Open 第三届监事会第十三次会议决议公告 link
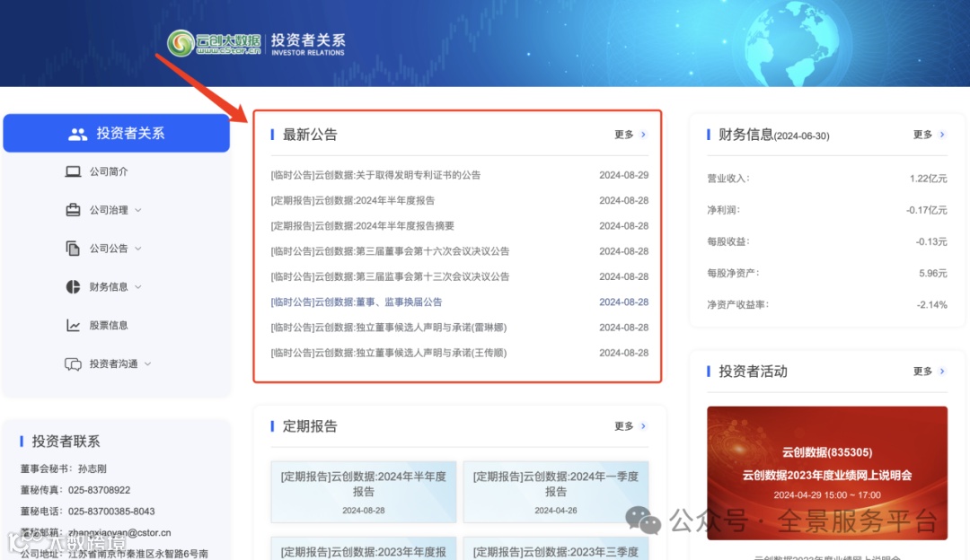The image size is (970, 560). click(x=390, y=276)
